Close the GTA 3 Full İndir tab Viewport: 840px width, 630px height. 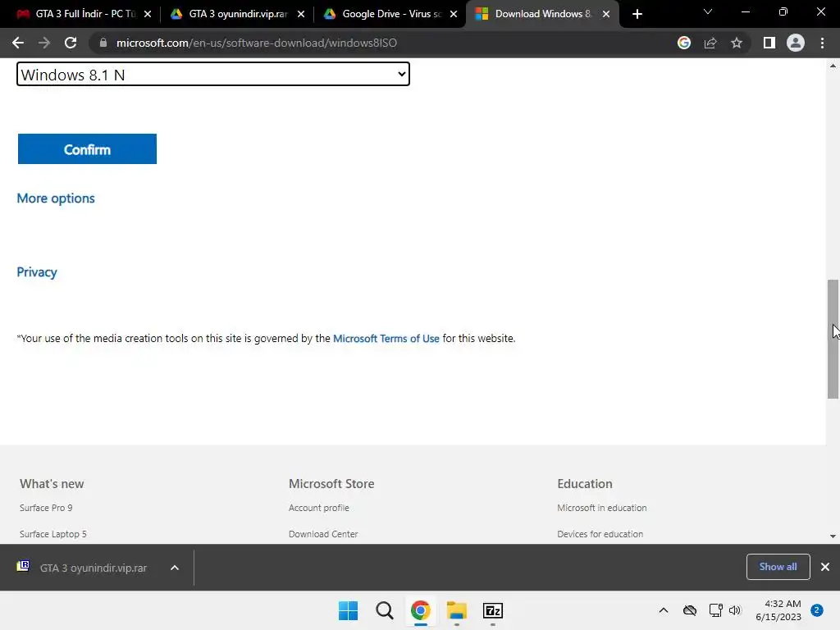tap(148, 15)
